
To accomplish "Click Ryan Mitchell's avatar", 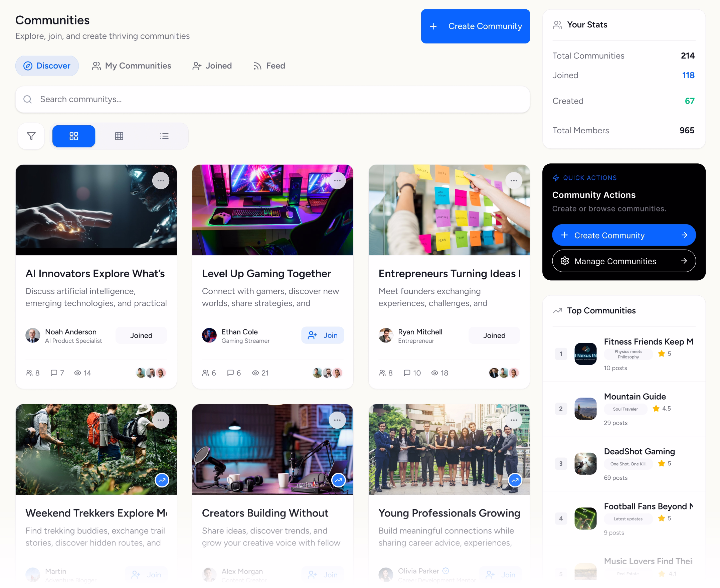I will [x=386, y=335].
